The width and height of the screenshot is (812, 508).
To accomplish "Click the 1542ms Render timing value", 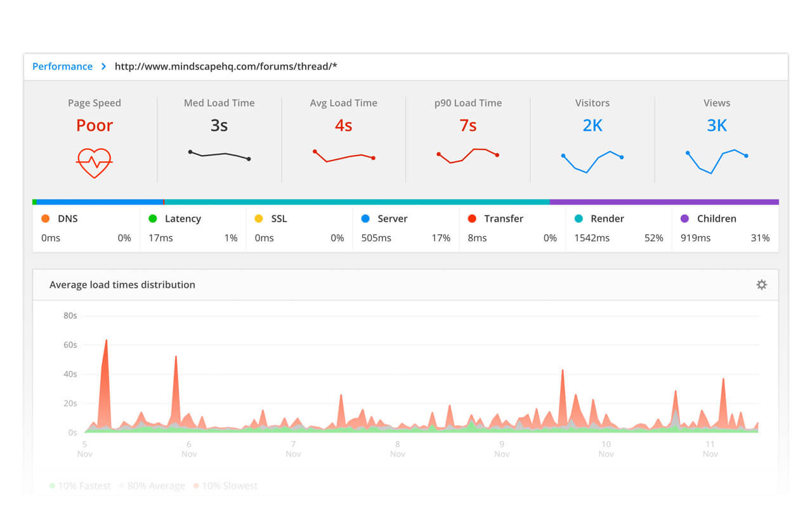I will (592, 238).
